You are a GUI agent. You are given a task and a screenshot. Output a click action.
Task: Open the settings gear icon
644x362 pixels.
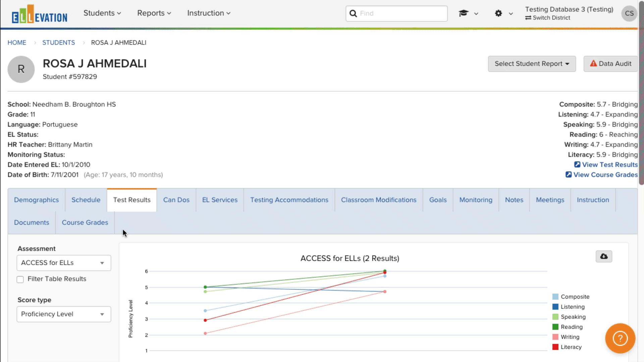[498, 13]
